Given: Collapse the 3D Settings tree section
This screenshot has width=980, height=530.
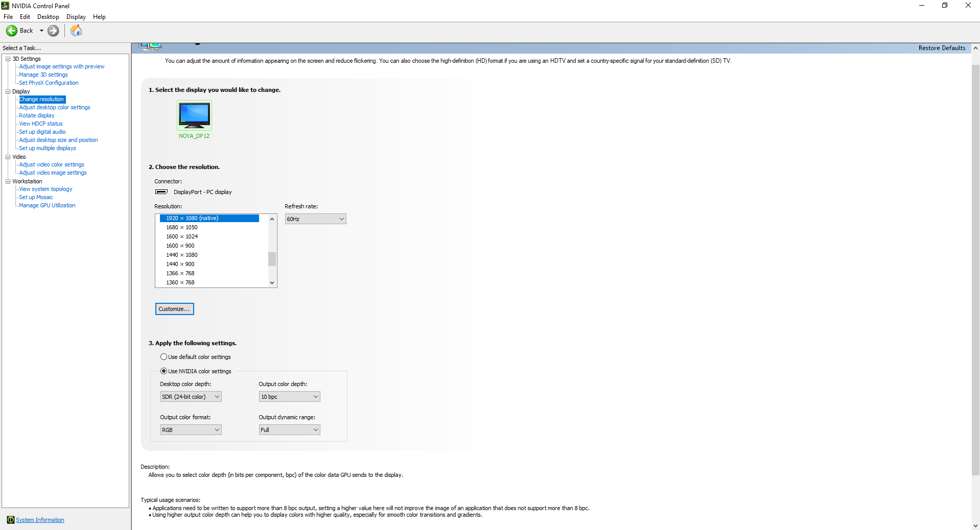Looking at the screenshot, I should tap(8, 59).
